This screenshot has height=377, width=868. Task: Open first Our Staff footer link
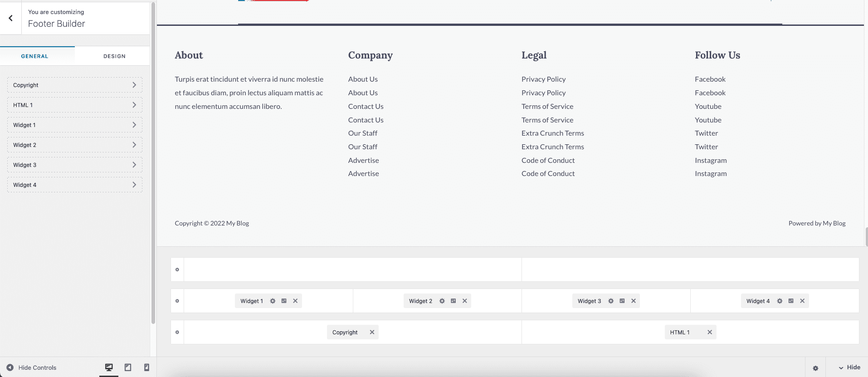coord(363,133)
